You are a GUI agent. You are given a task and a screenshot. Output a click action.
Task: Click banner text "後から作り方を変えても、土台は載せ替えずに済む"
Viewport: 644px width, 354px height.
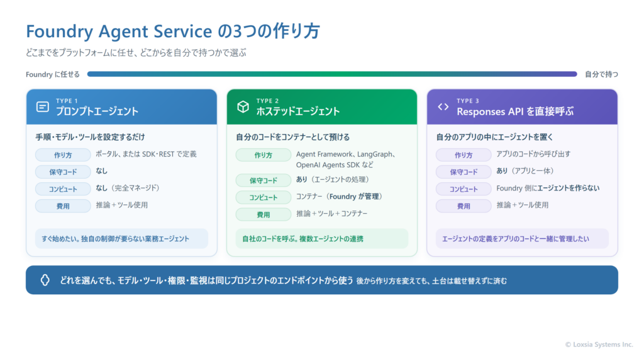coord(431,281)
